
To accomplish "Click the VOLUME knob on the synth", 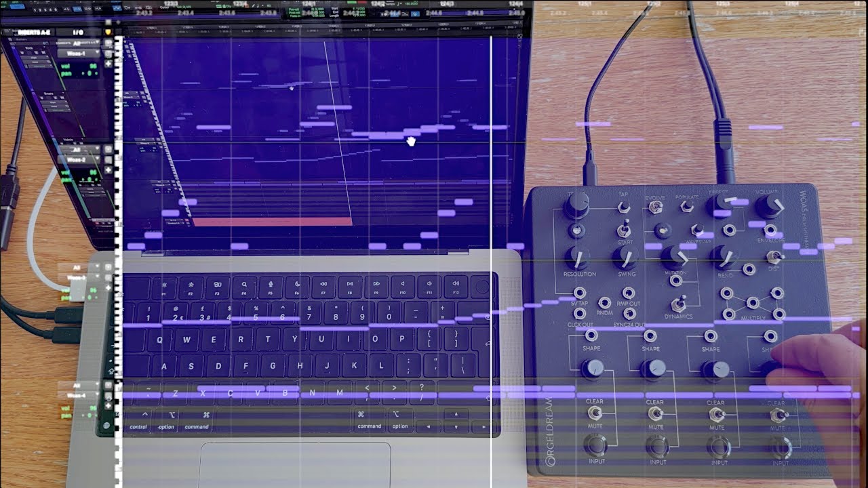I will point(770,206).
